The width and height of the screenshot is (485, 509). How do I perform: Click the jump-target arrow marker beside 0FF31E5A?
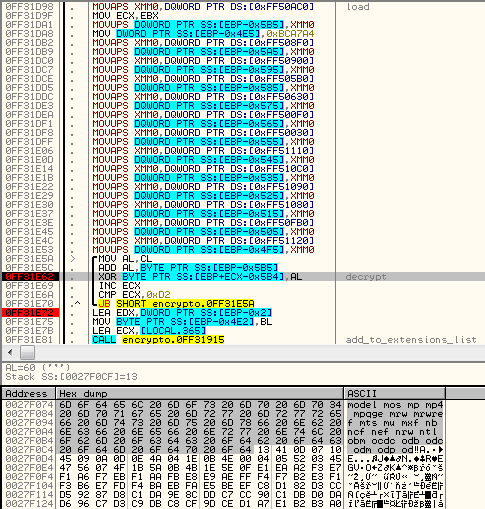(x=73, y=259)
